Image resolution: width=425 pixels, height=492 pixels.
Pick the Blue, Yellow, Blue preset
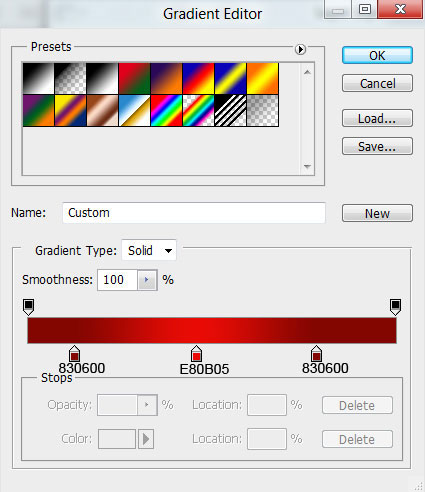click(230, 78)
